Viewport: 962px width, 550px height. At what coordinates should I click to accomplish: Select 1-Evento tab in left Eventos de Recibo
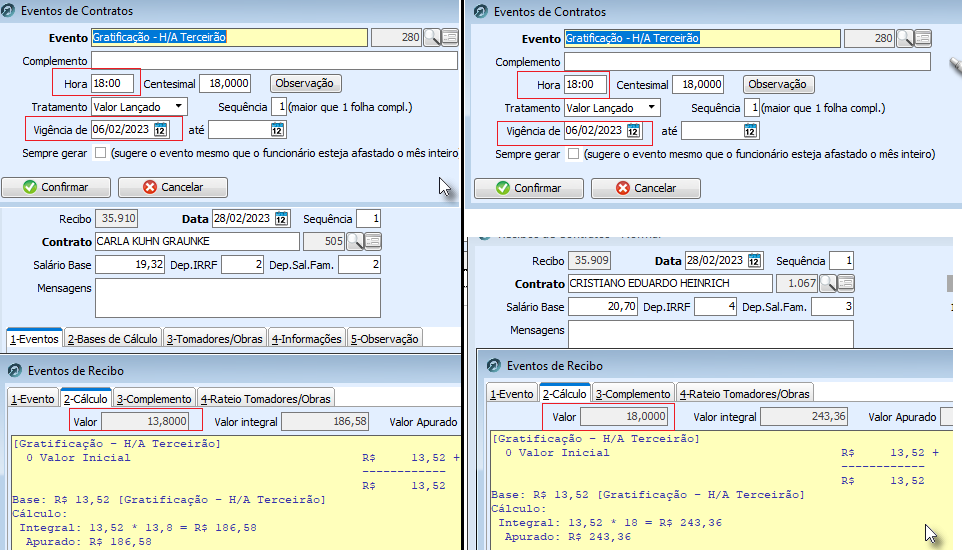pyautogui.click(x=33, y=398)
